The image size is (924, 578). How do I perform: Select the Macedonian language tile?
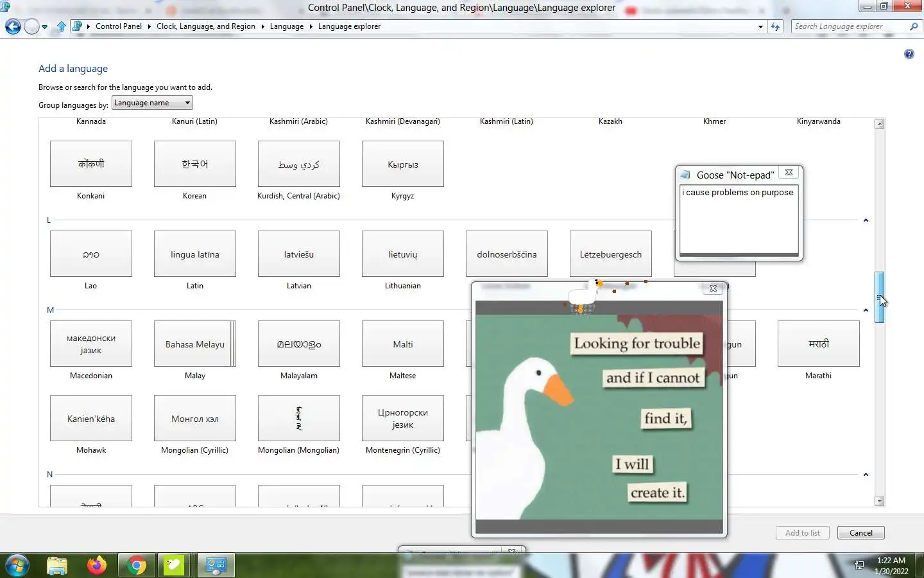click(x=91, y=344)
